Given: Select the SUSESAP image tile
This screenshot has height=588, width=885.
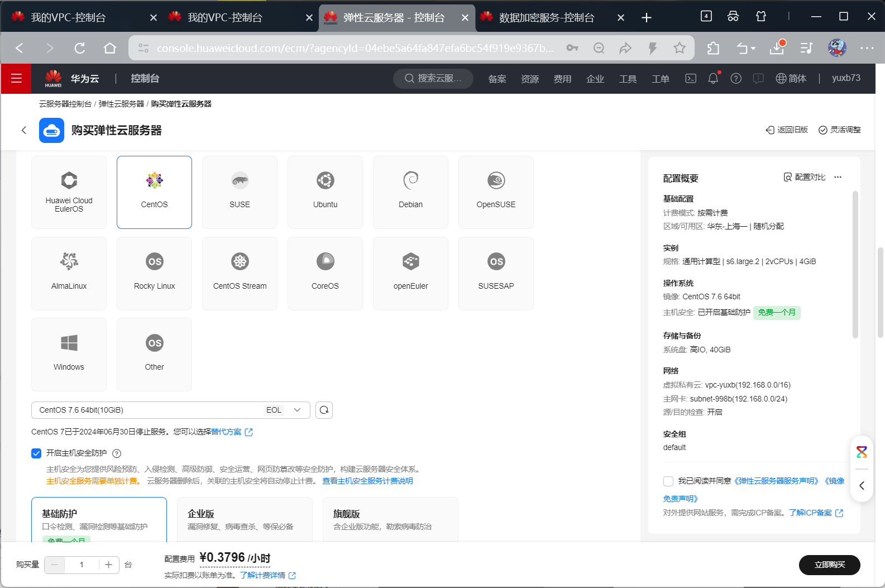Looking at the screenshot, I should (x=496, y=274).
